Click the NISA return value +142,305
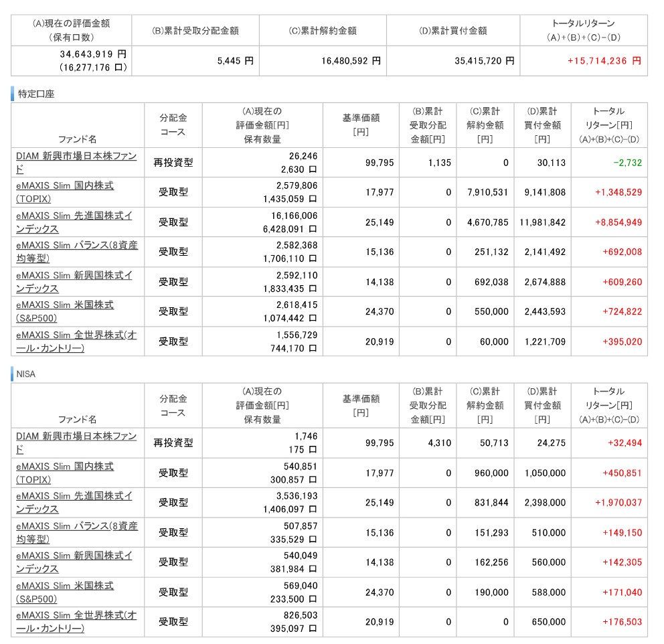664x644 pixels. (x=622, y=563)
